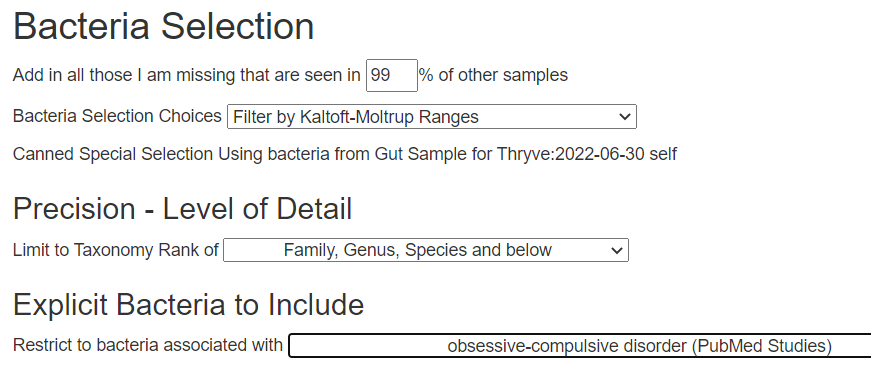Viewport: 871px width, 373px height.
Task: Open the Bacteria Selection Choices dropdown
Action: point(432,117)
